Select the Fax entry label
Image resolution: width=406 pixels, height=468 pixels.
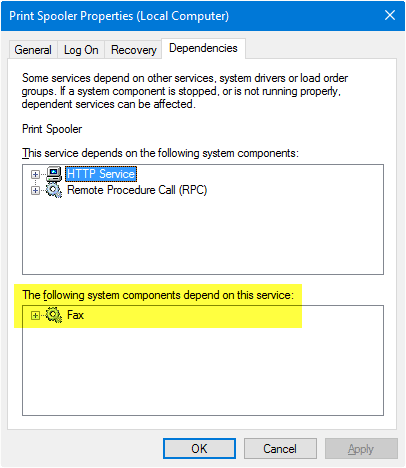point(75,315)
